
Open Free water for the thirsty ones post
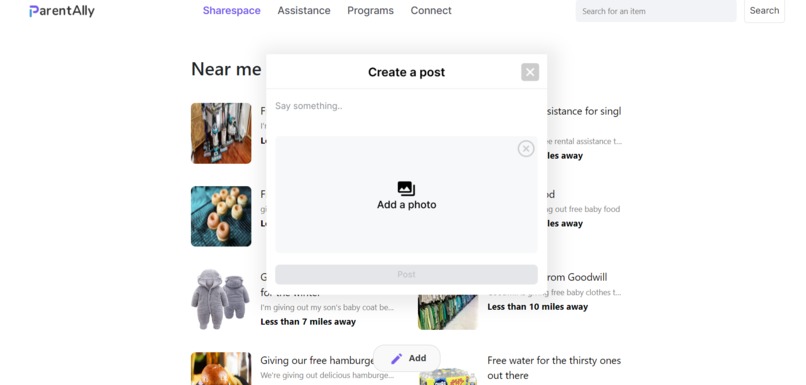tap(554, 368)
